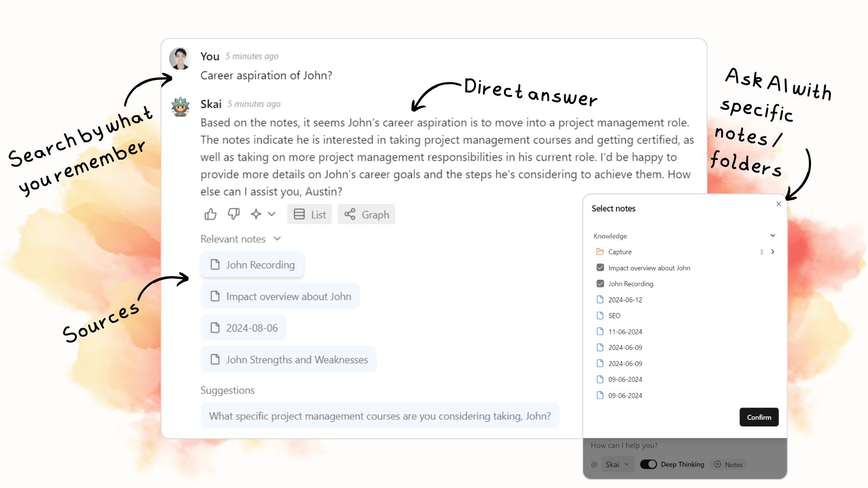Click the suggested project management courses question
The width and height of the screenshot is (868, 488).
380,416
